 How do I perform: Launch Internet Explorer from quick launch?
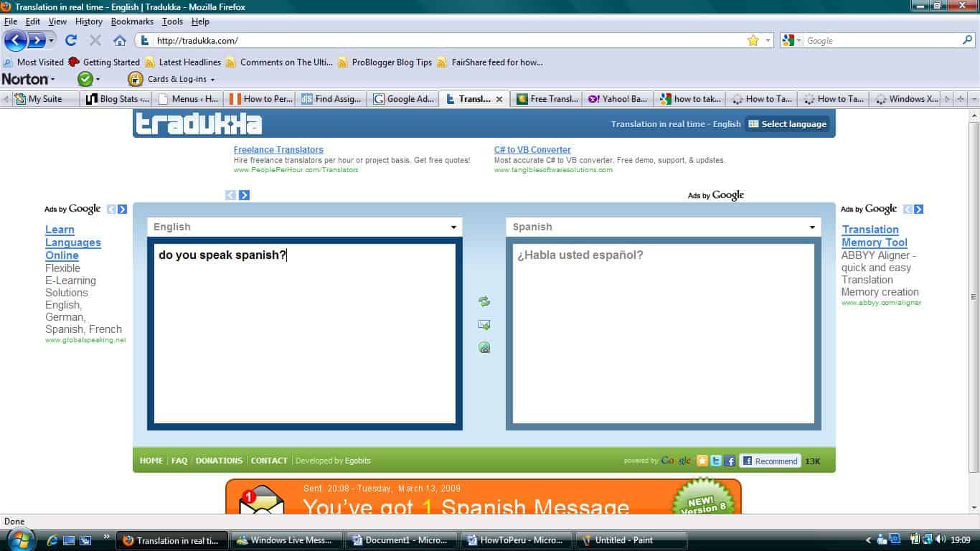52,540
